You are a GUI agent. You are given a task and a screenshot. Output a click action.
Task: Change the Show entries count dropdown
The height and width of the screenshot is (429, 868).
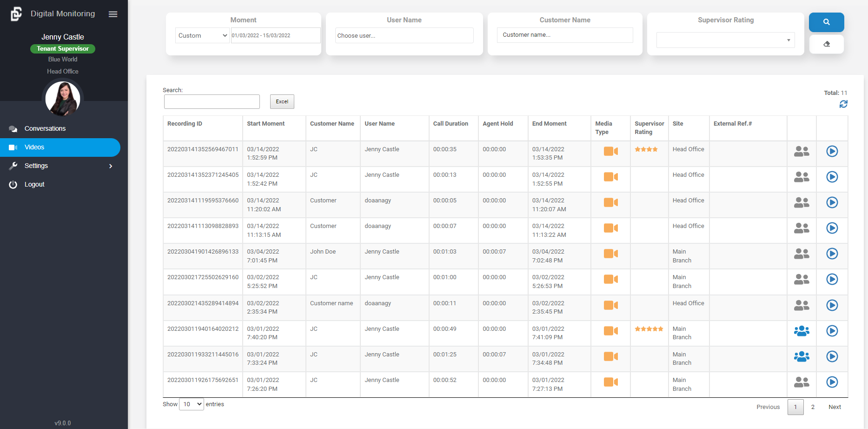192,404
